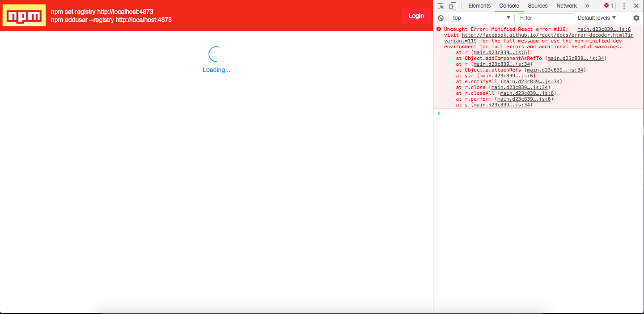The image size is (644, 314).
Task: Open DevTools settings via the gear icon
Action: [x=636, y=17]
